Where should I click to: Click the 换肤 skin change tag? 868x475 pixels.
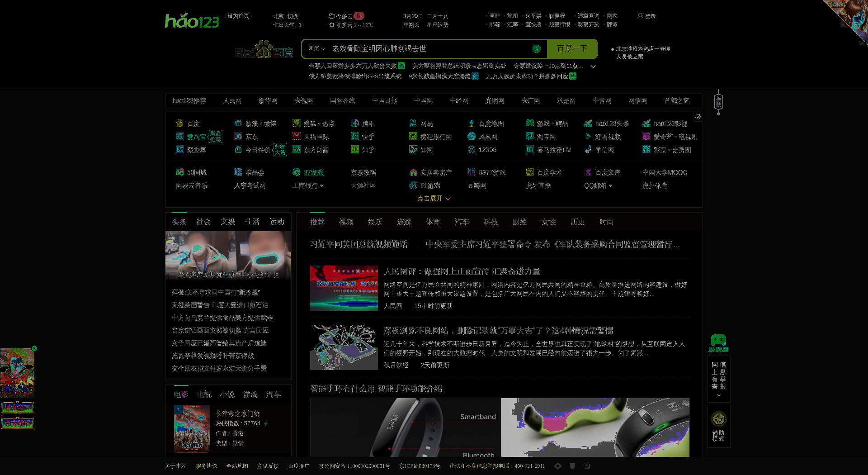718,102
